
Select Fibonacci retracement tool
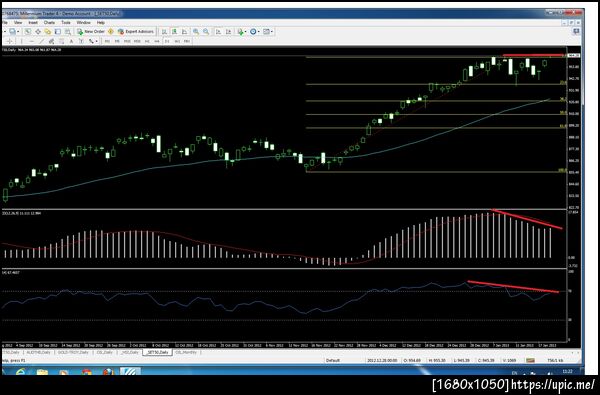[x=61, y=41]
